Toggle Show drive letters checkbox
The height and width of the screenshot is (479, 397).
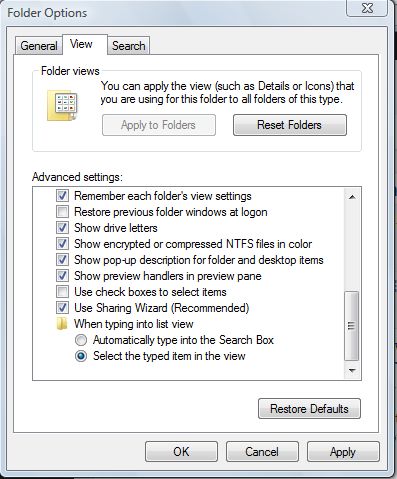[x=62, y=228]
